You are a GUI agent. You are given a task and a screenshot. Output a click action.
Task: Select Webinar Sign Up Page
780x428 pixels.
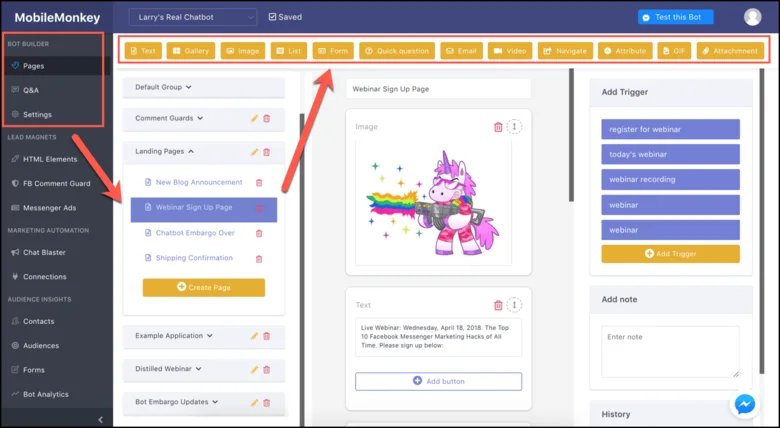(204, 210)
